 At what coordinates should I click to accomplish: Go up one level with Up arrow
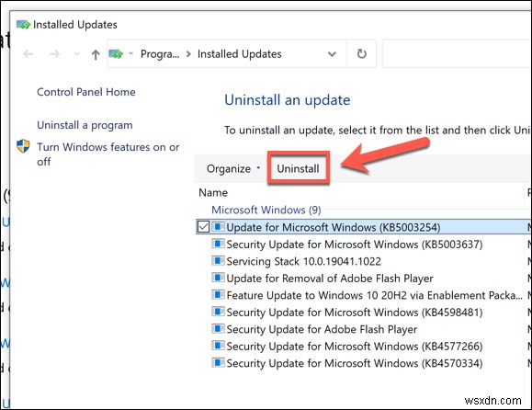point(96,54)
